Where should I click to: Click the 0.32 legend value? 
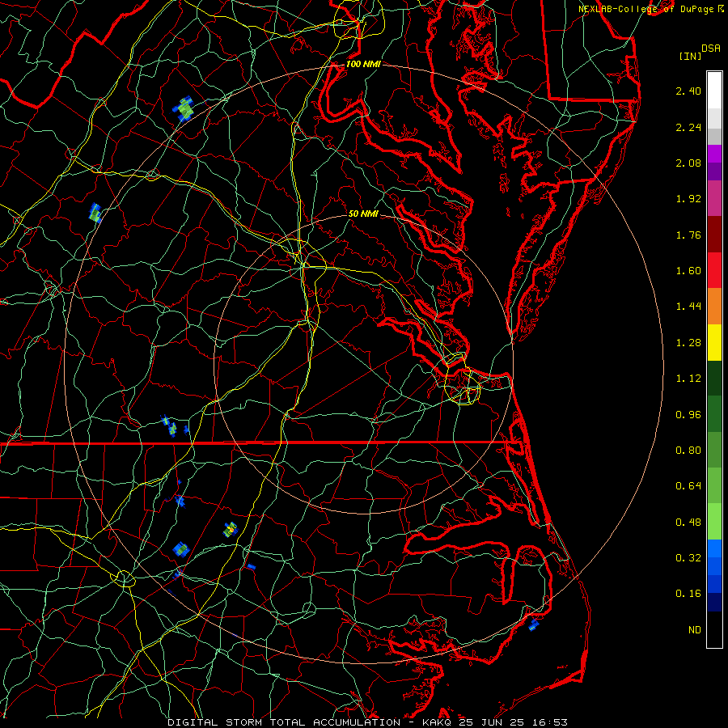pos(688,558)
